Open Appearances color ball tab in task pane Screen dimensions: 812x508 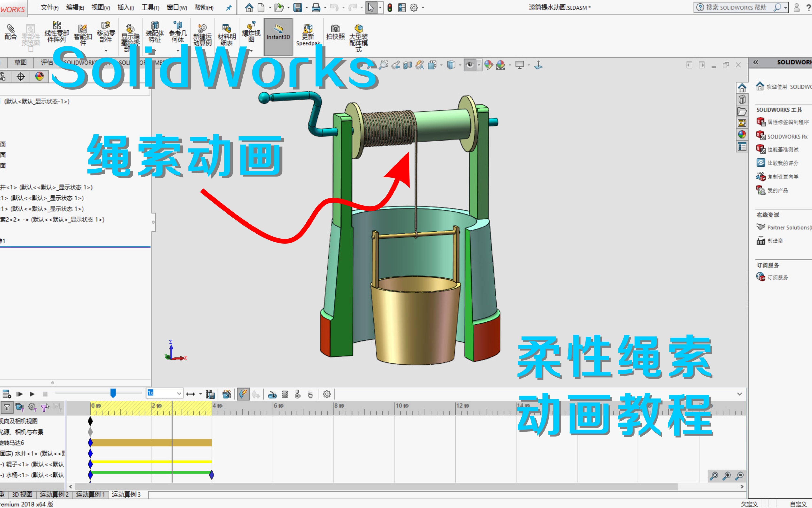[742, 134]
